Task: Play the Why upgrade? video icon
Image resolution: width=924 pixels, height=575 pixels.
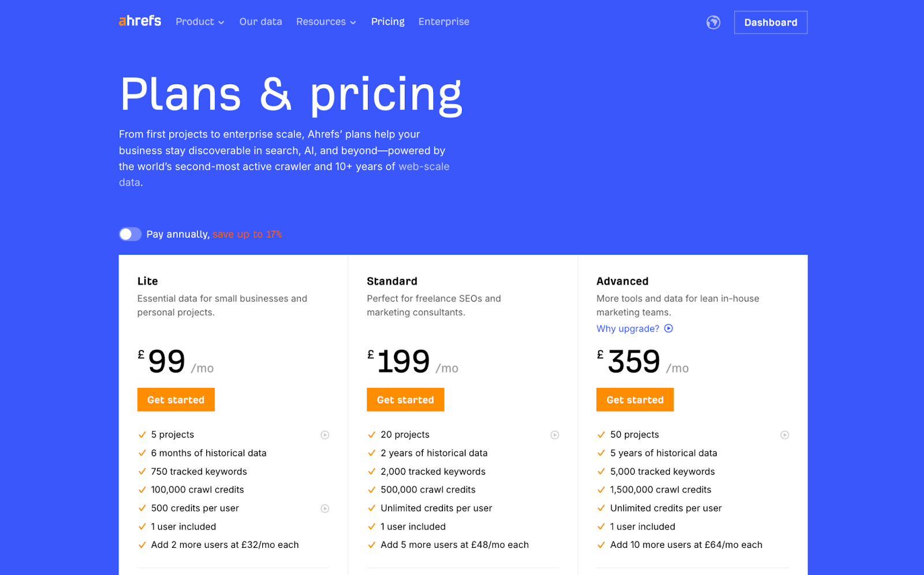Action: [x=669, y=328]
